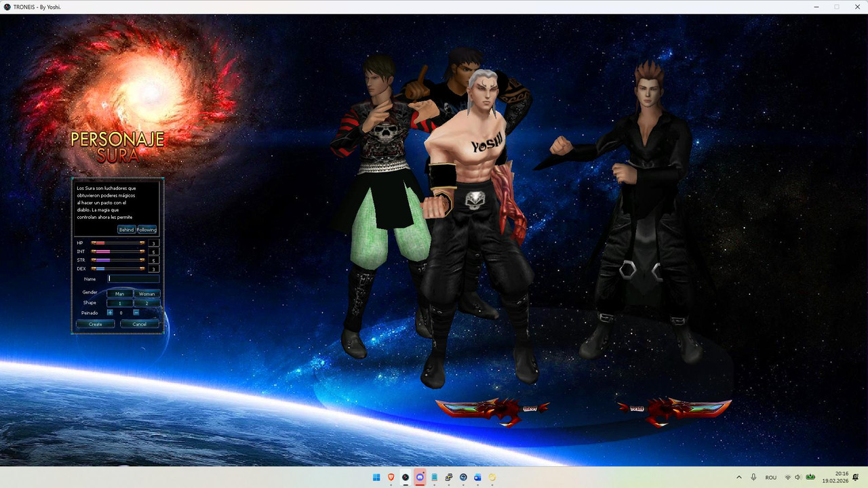868x488 pixels.
Task: Open Outlook from the taskbar
Action: 477,477
